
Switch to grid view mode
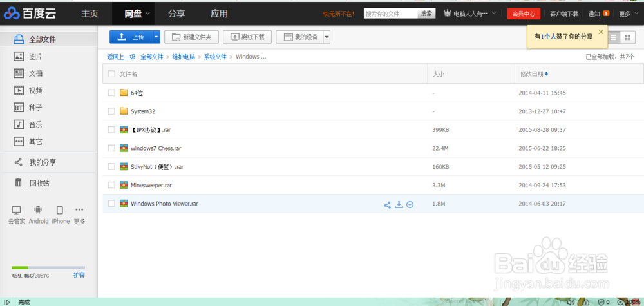pos(627,37)
